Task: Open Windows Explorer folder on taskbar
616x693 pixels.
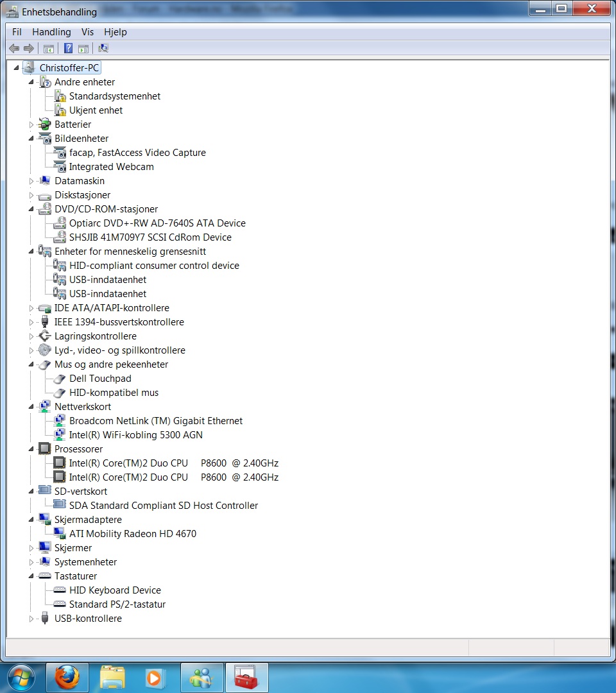Action: click(112, 677)
